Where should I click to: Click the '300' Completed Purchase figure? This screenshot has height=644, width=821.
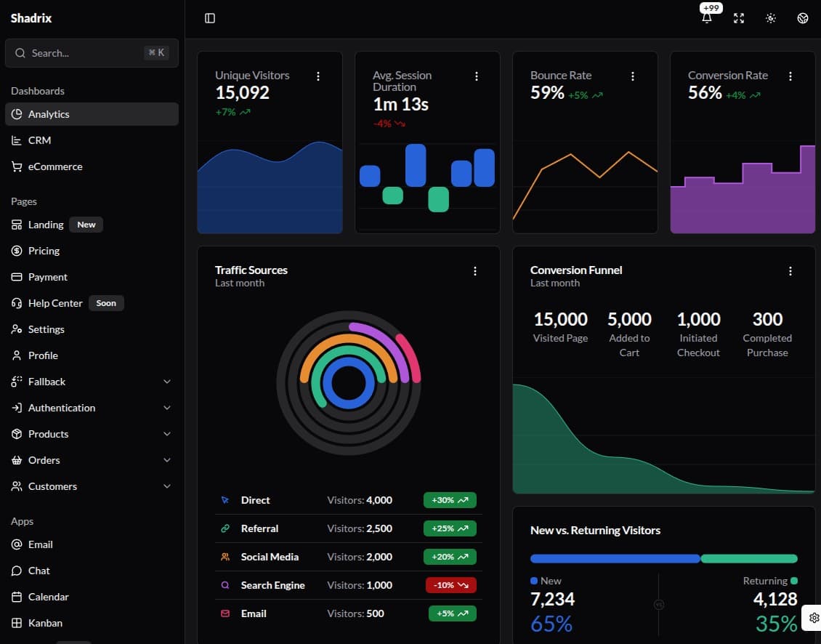click(767, 319)
